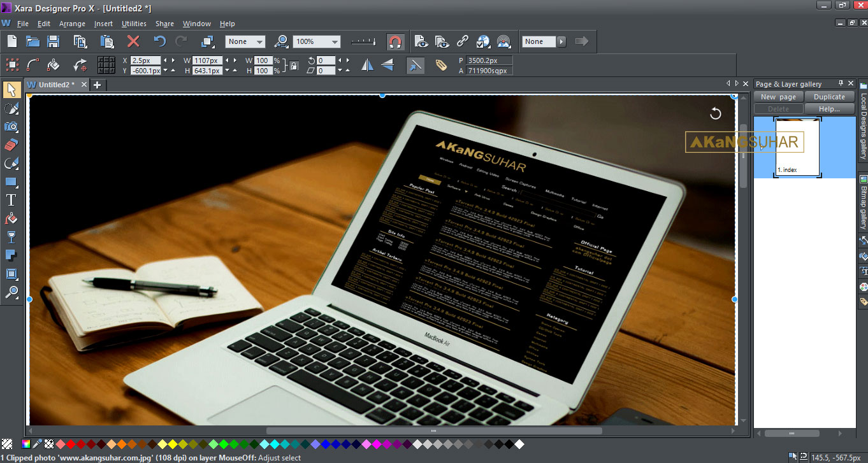Add a new document tab
The image size is (868, 463).
click(x=97, y=85)
